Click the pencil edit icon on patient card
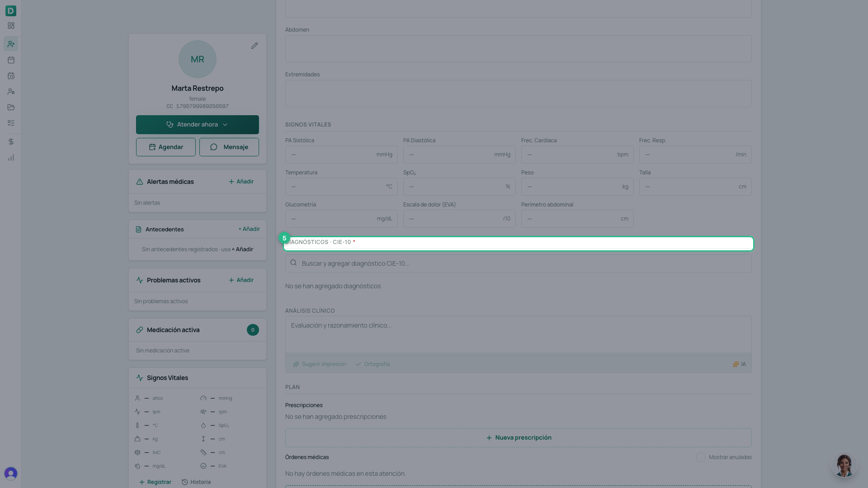The height and width of the screenshot is (488, 868). point(255,46)
